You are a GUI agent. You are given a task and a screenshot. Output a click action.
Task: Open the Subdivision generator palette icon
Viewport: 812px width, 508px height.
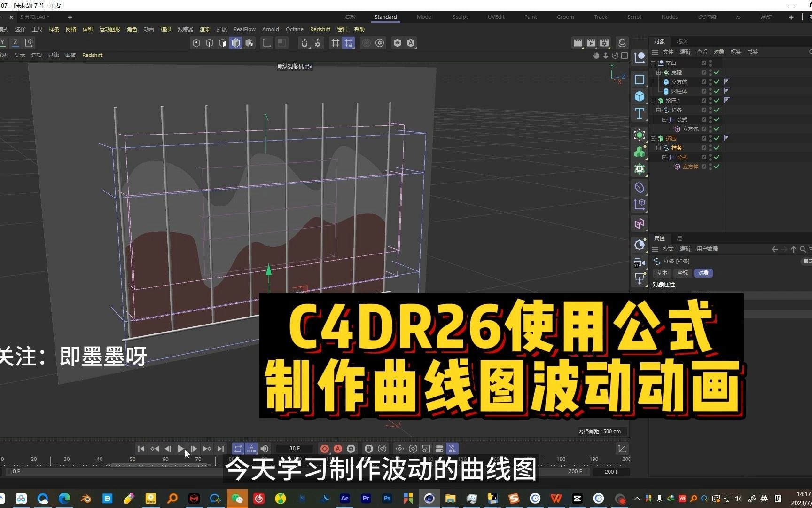tap(640, 135)
